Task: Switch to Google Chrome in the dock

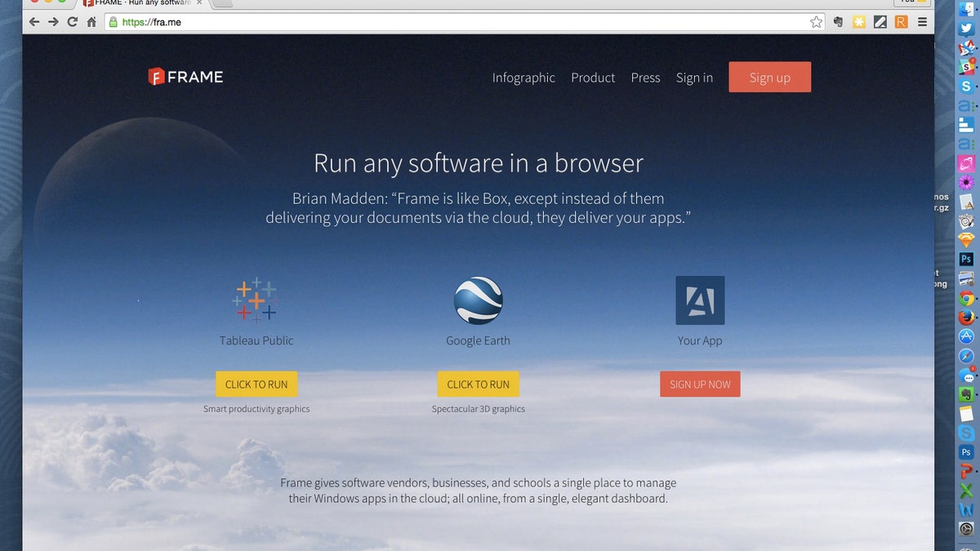Action: tap(966, 298)
